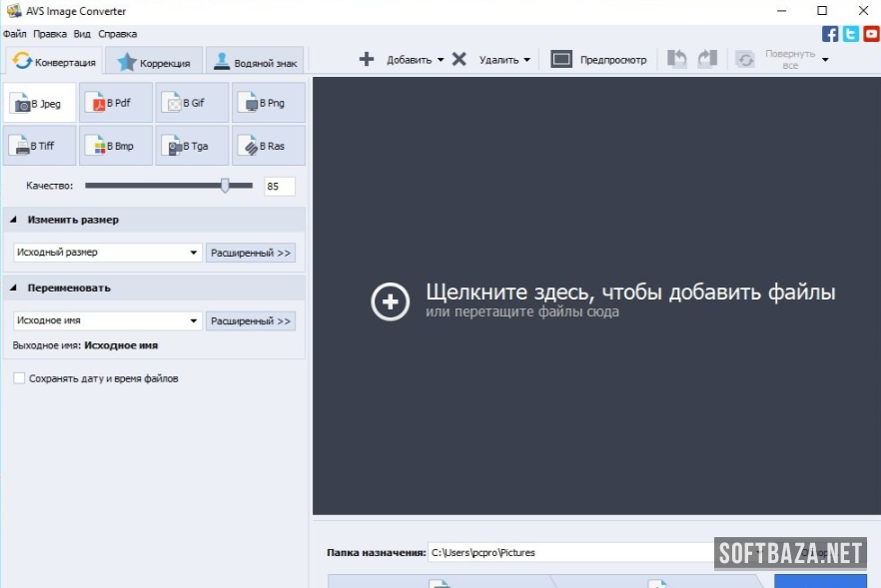Click the rotate left toolbar icon

click(677, 59)
